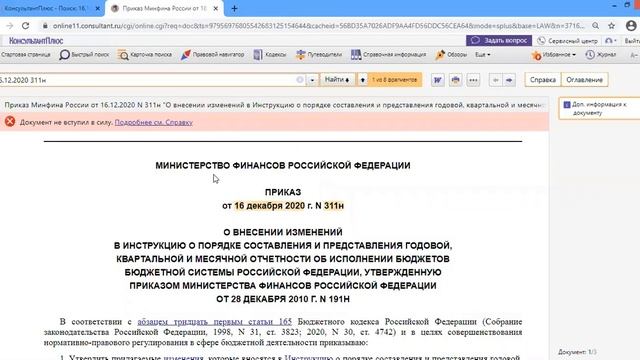Open the headset support dropdown
Image resolution: width=640 pixels, height=360 pixels.
point(611,41)
